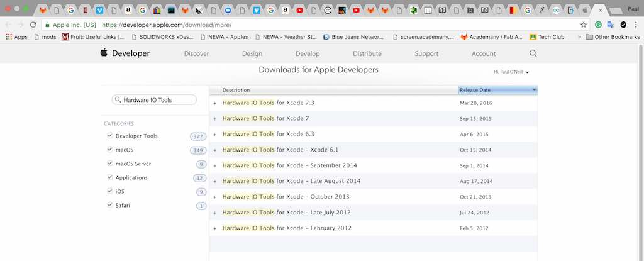Viewport: 644px width, 261px height.
Task: Expand the February 2012 row
Action: (x=215, y=228)
